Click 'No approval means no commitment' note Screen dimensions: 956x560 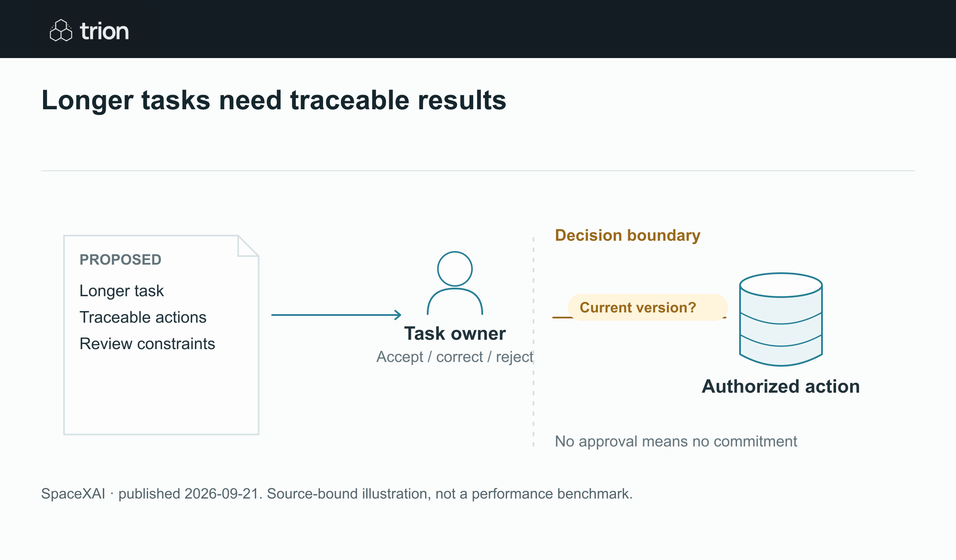tap(676, 441)
